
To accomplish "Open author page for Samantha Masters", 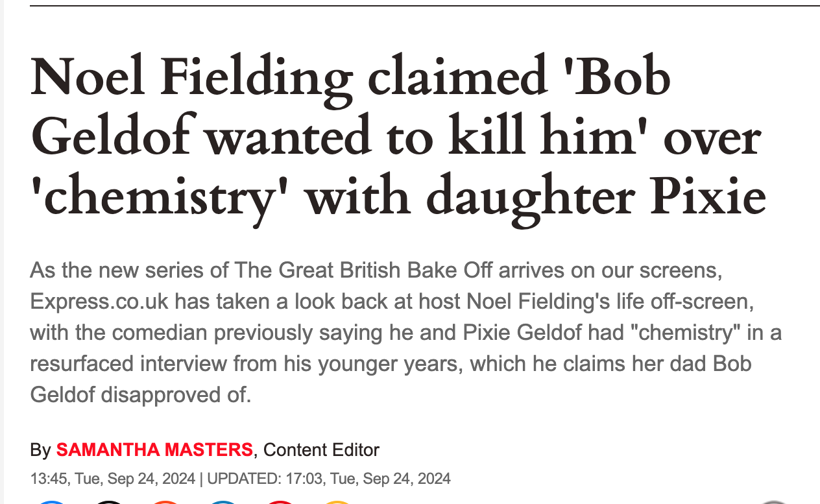I will [x=154, y=449].
